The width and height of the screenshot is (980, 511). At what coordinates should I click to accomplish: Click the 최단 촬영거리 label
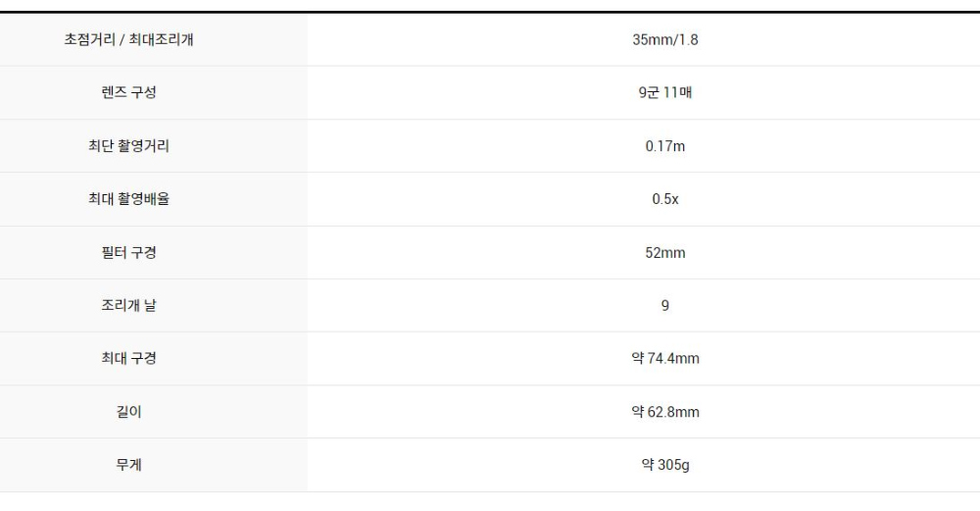pos(135,146)
